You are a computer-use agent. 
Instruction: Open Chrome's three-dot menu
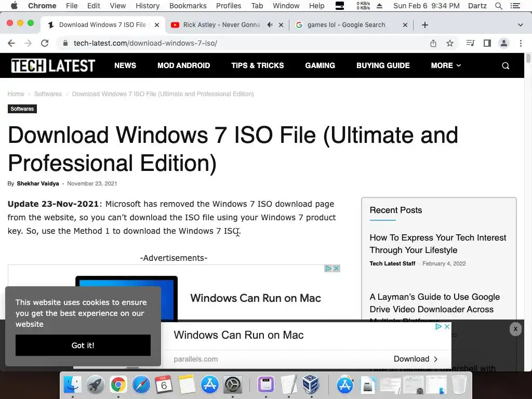(x=521, y=43)
